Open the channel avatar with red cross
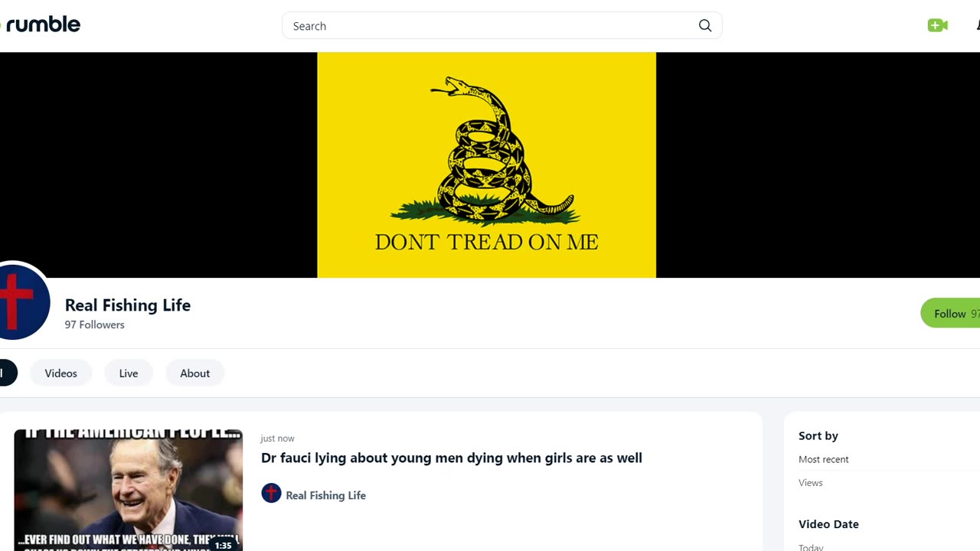Viewport: 980px width, 551px height. pos(23,302)
